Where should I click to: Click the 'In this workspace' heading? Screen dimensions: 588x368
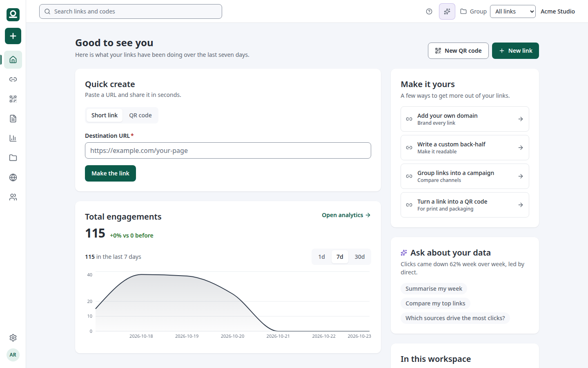click(x=436, y=359)
